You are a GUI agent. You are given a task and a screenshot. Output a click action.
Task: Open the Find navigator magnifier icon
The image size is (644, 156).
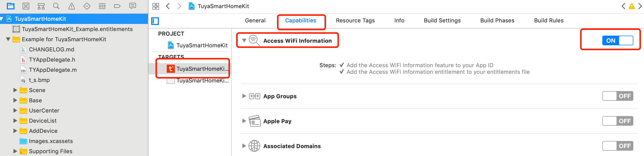56,6
